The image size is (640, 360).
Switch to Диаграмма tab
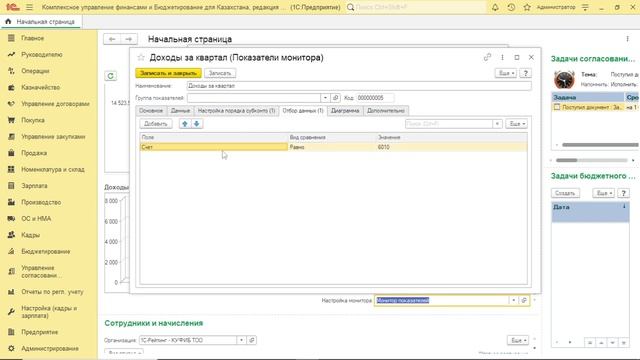pyautogui.click(x=345, y=111)
